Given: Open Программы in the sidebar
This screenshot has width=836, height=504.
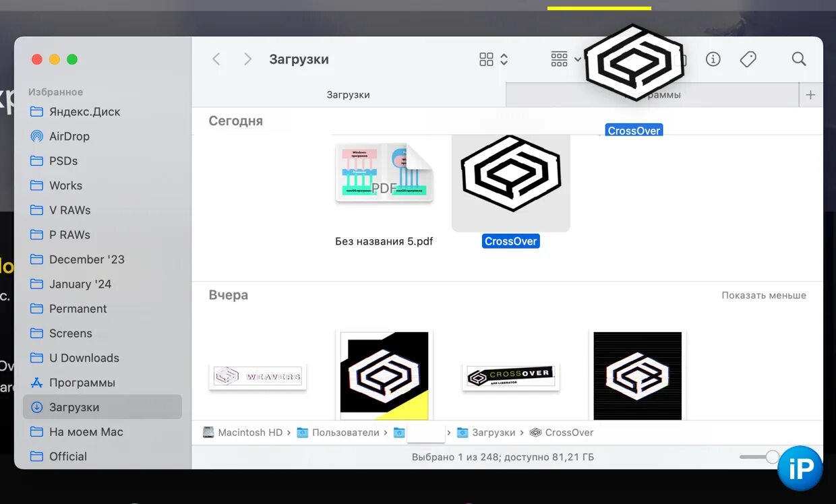Looking at the screenshot, I should click(x=102, y=382).
